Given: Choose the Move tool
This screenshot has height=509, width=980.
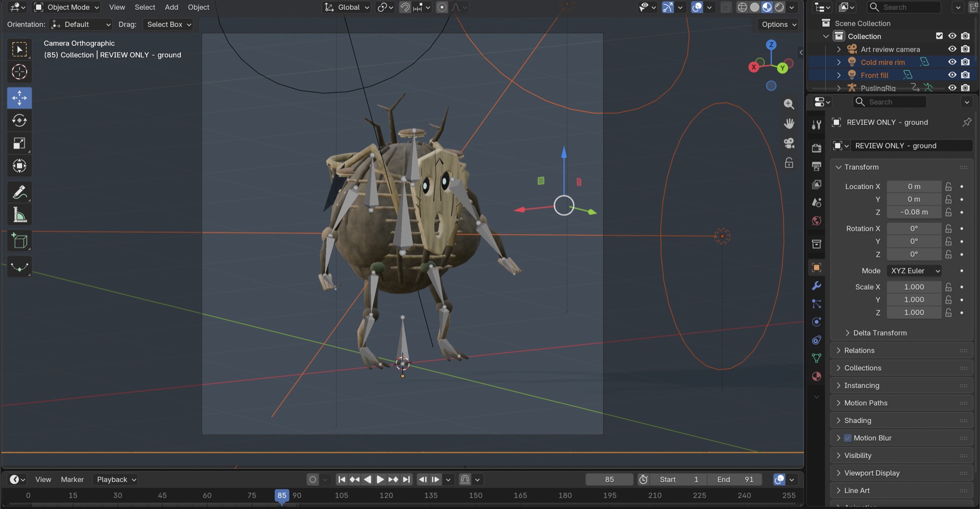Looking at the screenshot, I should pos(20,98).
